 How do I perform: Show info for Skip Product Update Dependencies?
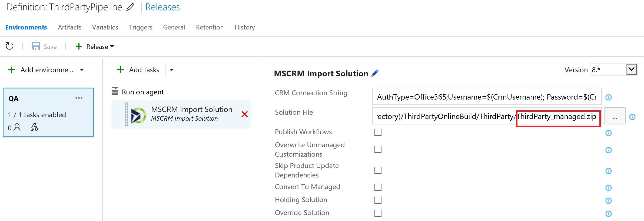(x=609, y=171)
